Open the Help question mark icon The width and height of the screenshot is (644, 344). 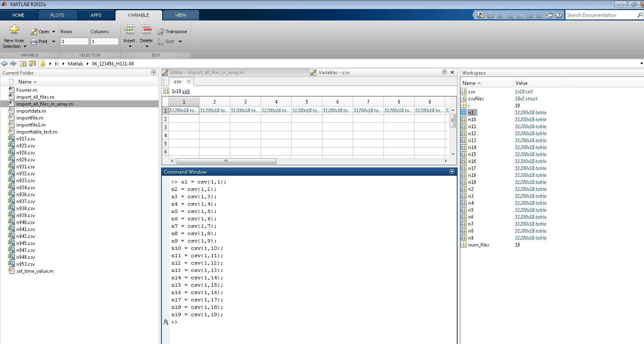pyautogui.click(x=559, y=15)
